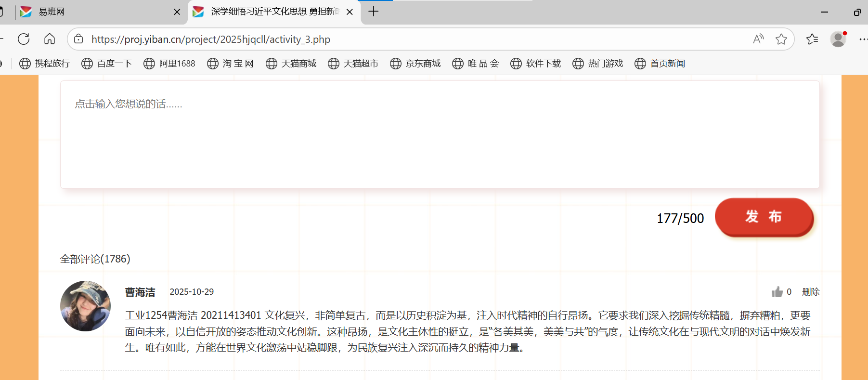Image resolution: width=868 pixels, height=380 pixels.
Task: Open the 京东商城 bookmark
Action: click(x=415, y=64)
